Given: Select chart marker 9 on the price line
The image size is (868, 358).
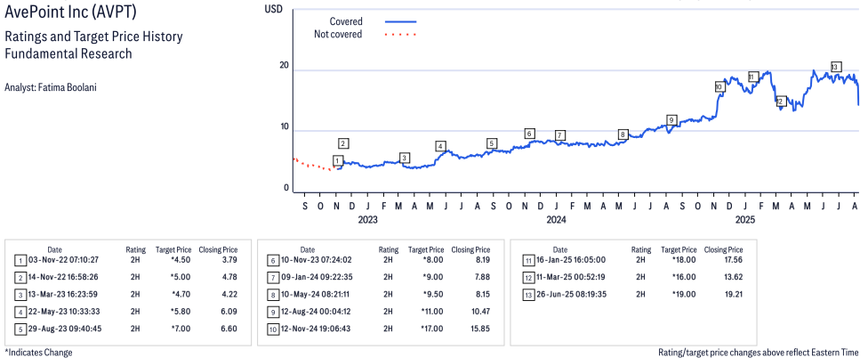Looking at the screenshot, I should pyautogui.click(x=671, y=119).
